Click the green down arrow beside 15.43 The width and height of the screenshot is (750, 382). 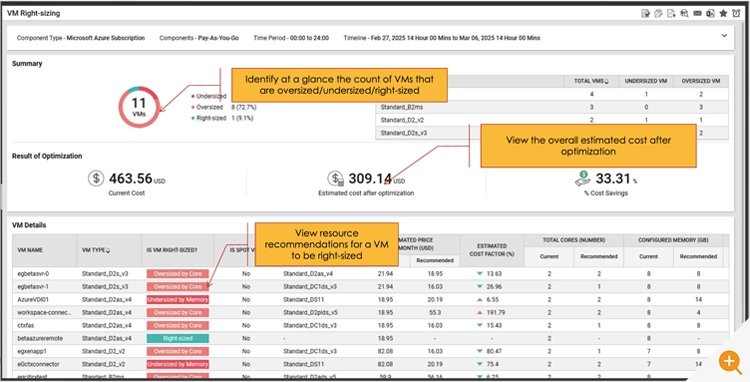coord(480,326)
